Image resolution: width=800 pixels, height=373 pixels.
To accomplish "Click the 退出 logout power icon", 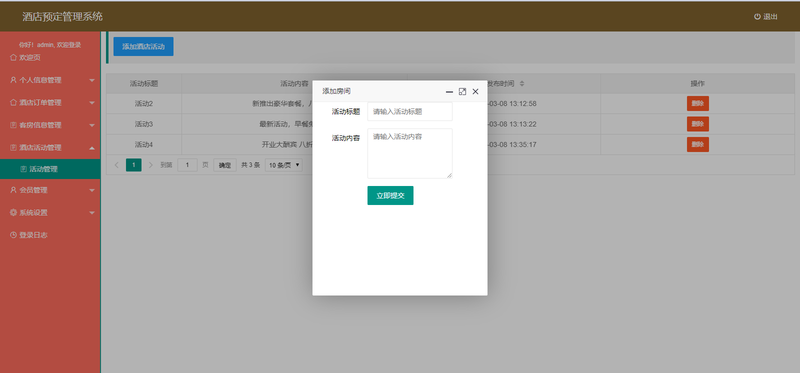I will click(757, 17).
